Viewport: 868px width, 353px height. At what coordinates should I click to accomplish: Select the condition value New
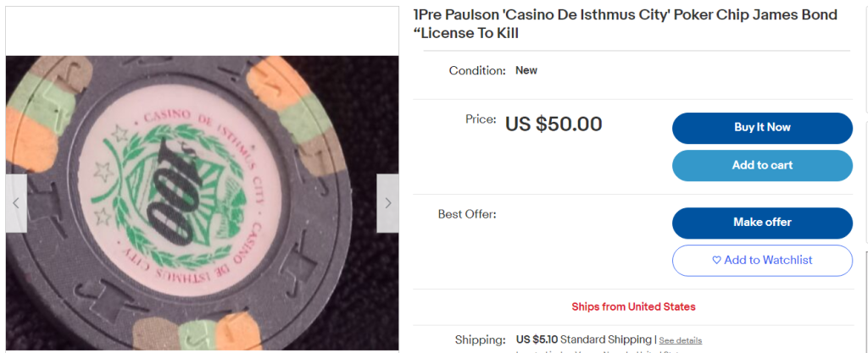pos(526,70)
